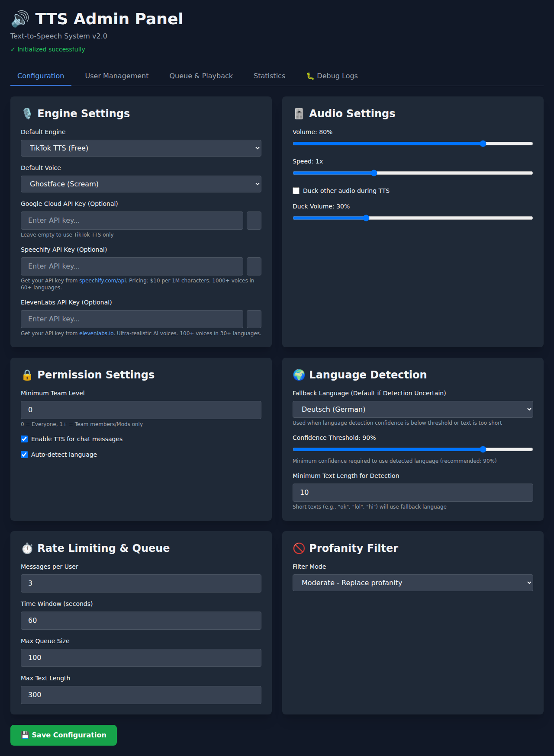554x756 pixels.
Task: Click the stopwatch icon beside Rate Limiting
Action: [27, 548]
